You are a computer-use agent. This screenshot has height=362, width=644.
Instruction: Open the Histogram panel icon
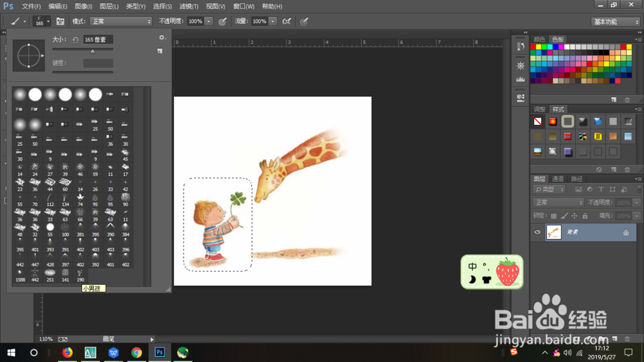click(x=520, y=79)
